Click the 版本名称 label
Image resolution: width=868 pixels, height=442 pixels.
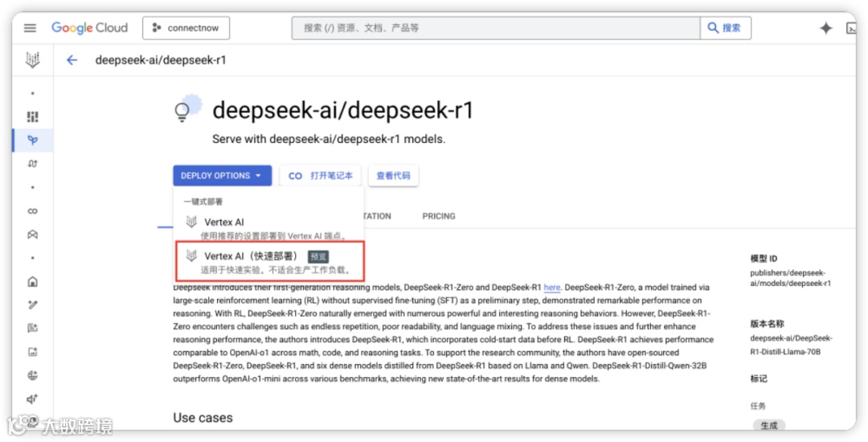coord(768,324)
